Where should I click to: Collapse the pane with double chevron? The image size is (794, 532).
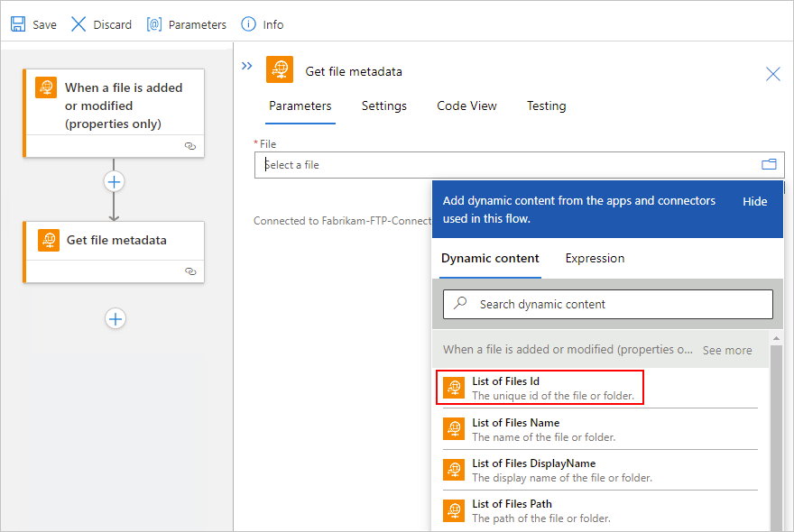[x=247, y=66]
